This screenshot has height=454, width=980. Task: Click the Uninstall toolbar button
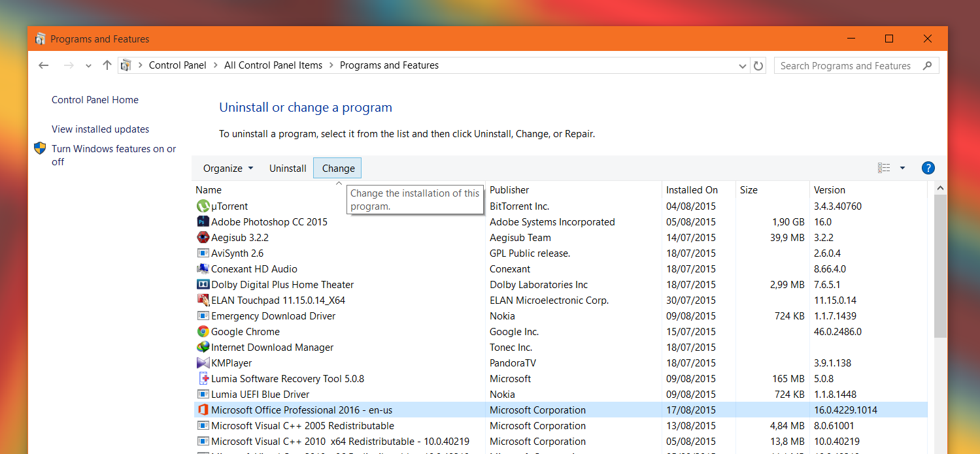tap(288, 168)
